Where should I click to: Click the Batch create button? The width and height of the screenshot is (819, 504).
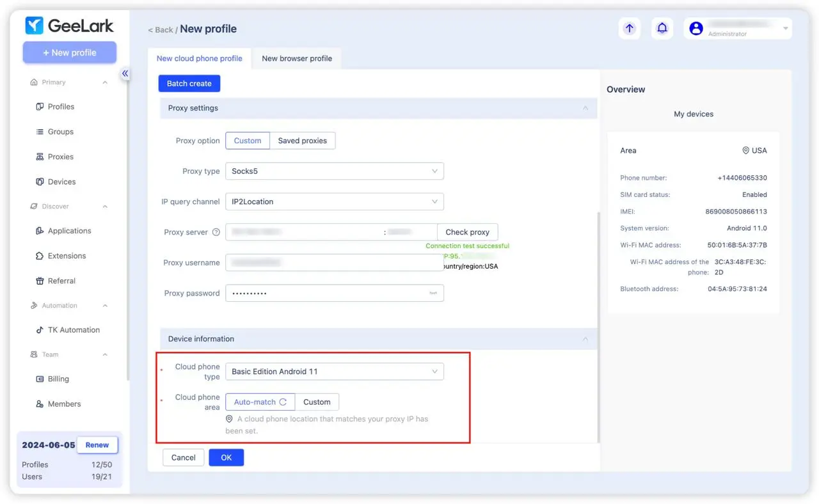tap(189, 83)
